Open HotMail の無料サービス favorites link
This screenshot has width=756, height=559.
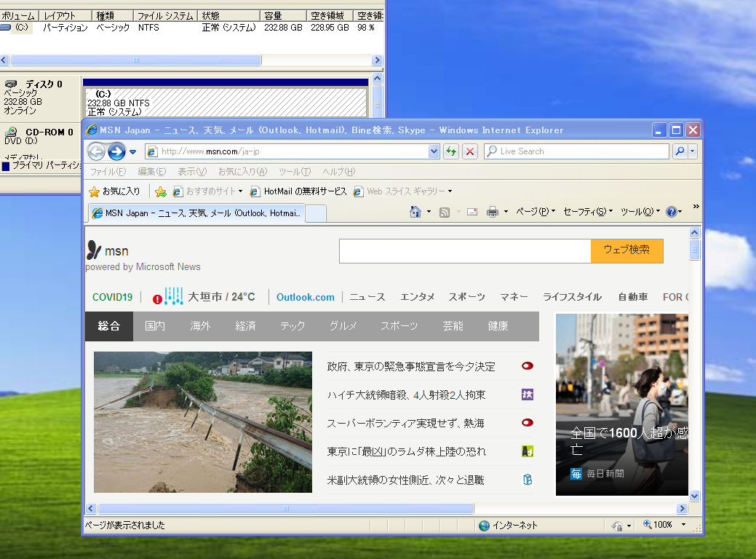298,191
